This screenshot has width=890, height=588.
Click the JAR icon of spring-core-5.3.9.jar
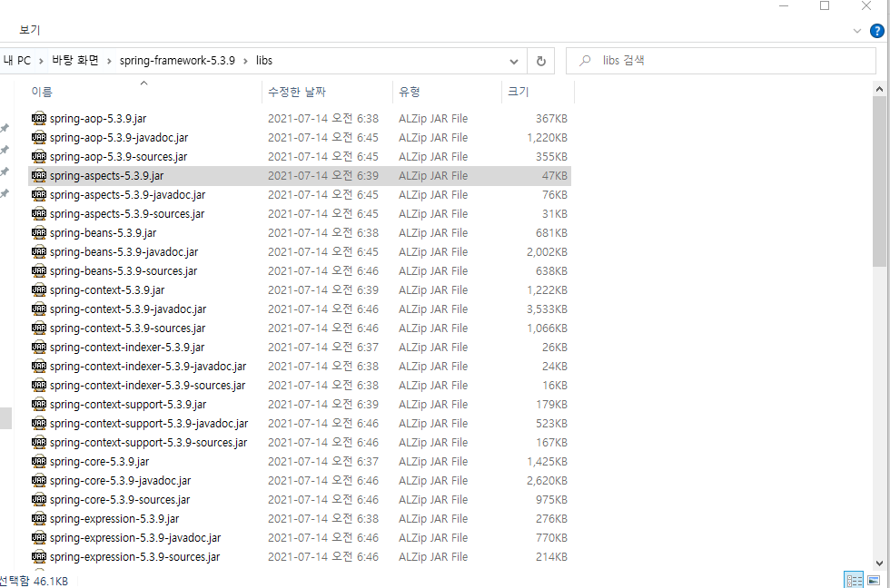pos(38,462)
